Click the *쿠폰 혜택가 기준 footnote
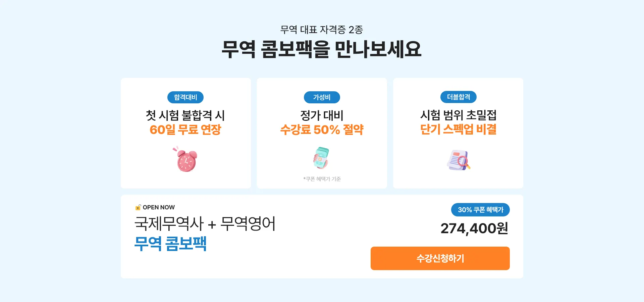644x302 pixels. point(322,179)
